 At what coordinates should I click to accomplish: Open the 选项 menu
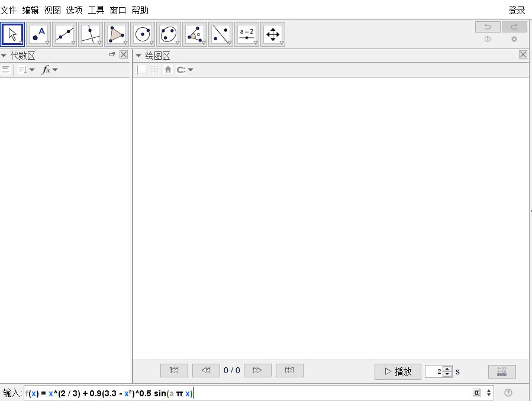74,10
